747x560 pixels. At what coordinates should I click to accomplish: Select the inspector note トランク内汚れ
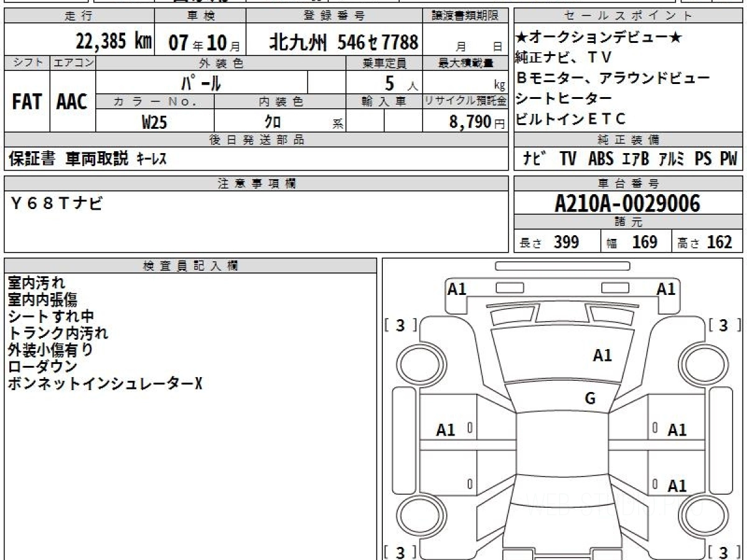(x=58, y=334)
